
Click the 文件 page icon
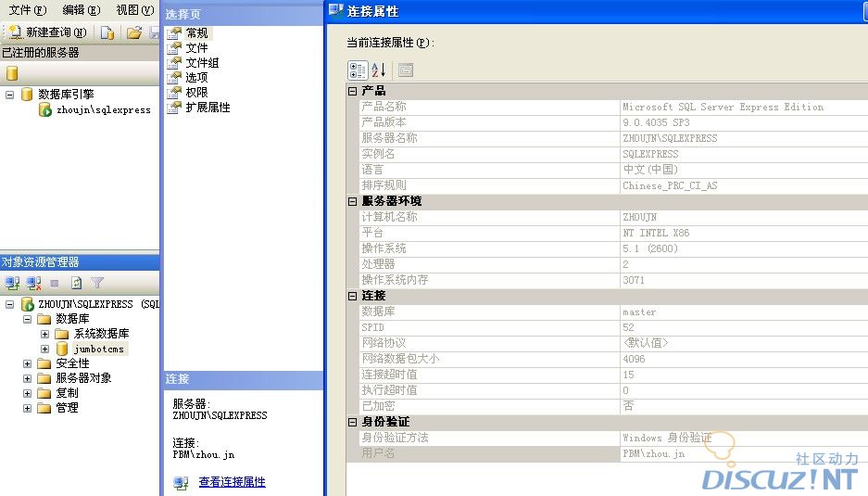174,48
